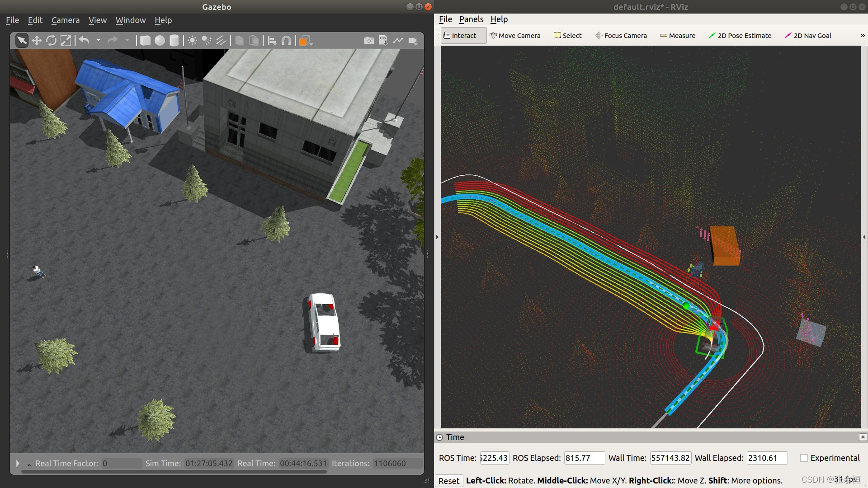The image size is (868, 488).
Task: Click the Reset button in RViz
Action: point(448,481)
